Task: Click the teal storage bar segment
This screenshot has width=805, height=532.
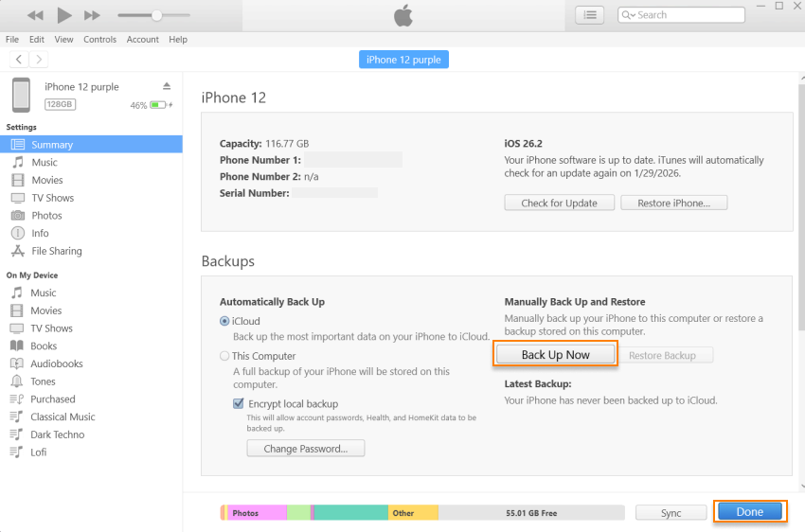Action: click(350, 512)
